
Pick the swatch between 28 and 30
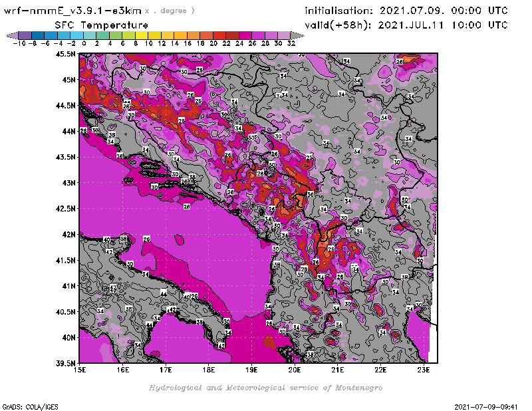pos(271,35)
